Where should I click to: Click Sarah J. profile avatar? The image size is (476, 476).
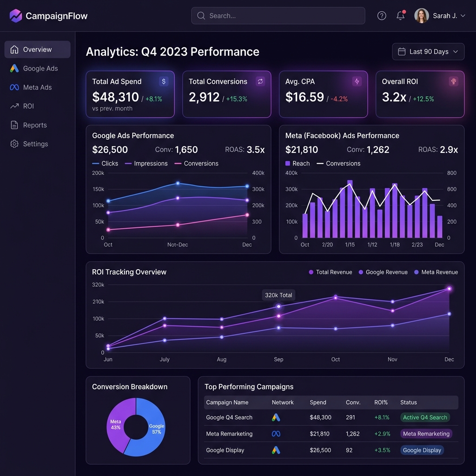421,15
